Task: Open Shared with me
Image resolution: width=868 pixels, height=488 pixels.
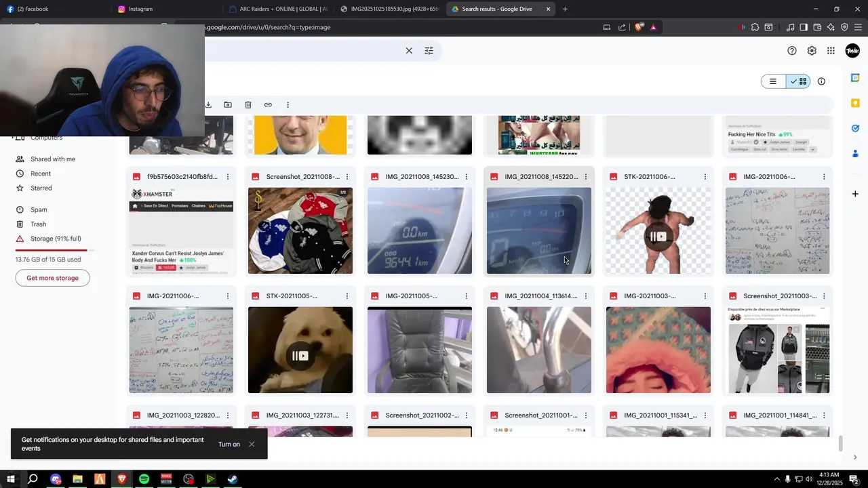Action: (x=53, y=159)
